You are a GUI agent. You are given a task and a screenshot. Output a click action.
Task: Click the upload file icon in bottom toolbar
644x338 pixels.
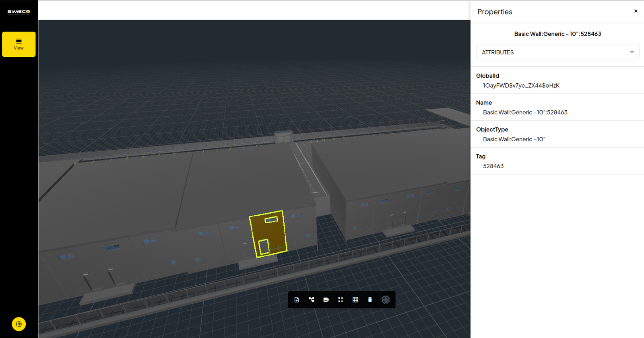pyautogui.click(x=297, y=300)
